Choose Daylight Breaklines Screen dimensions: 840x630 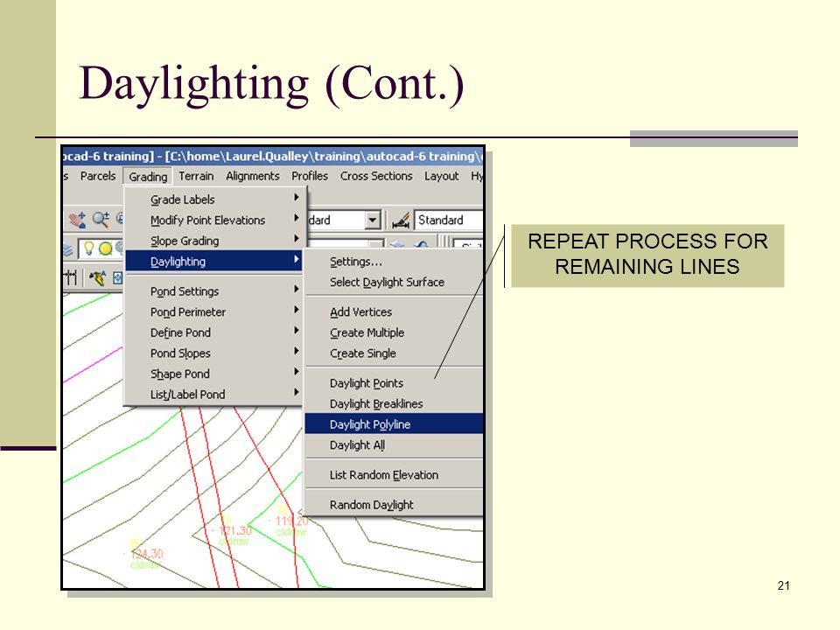395,404
